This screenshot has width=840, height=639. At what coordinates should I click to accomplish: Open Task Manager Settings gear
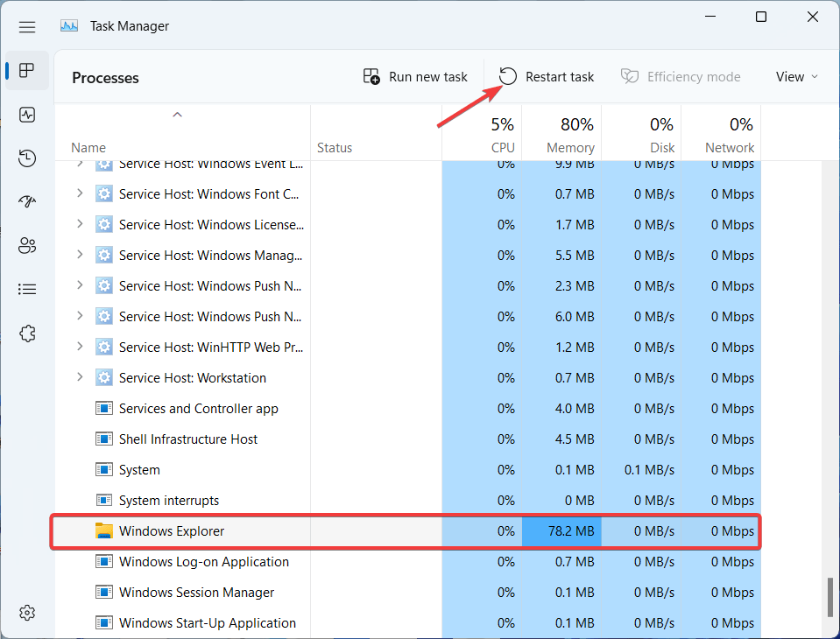(x=26, y=612)
